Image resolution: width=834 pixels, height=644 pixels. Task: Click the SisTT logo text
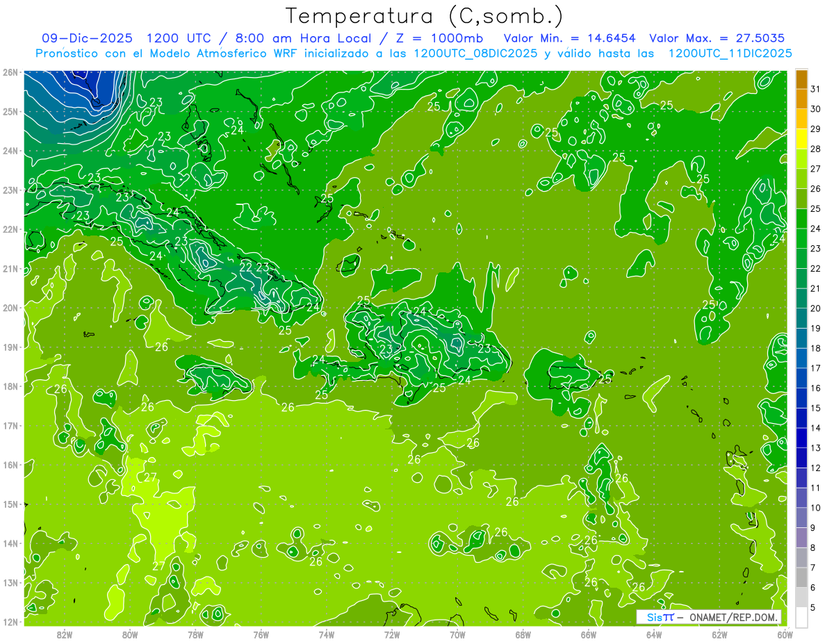(x=660, y=617)
